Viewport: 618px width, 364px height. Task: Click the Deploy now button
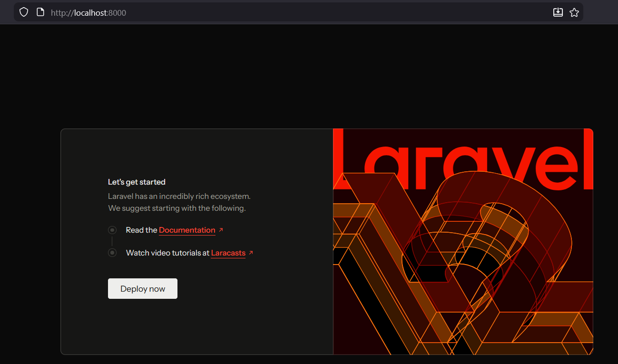pyautogui.click(x=143, y=289)
